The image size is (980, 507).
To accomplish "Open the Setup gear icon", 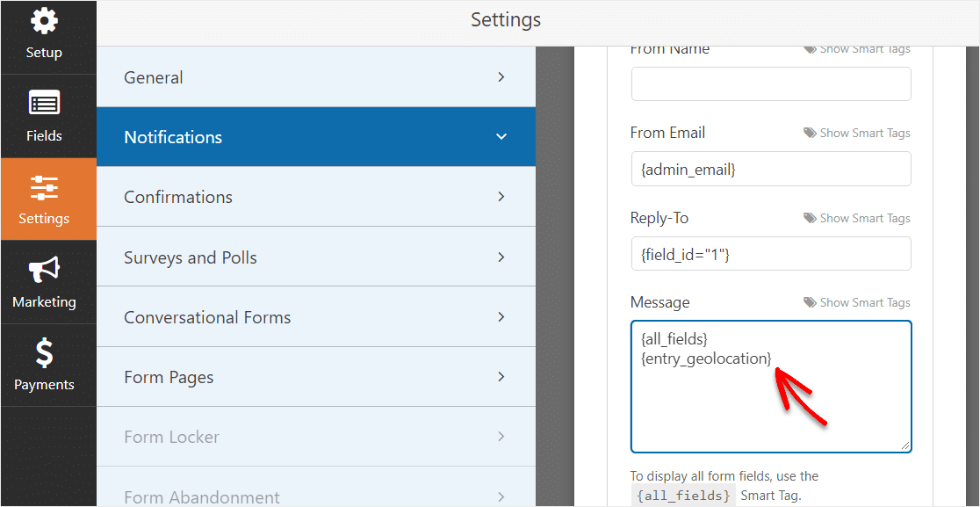I will (44, 21).
